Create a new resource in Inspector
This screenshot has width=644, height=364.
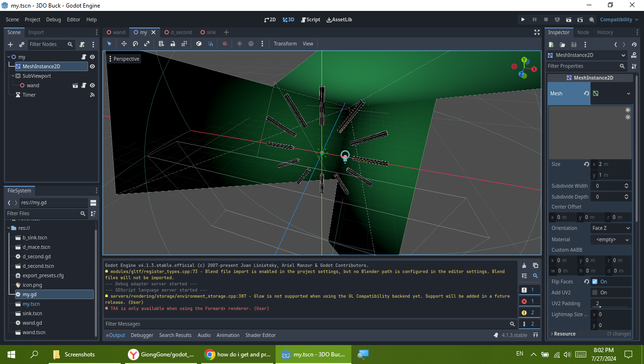[551, 45]
